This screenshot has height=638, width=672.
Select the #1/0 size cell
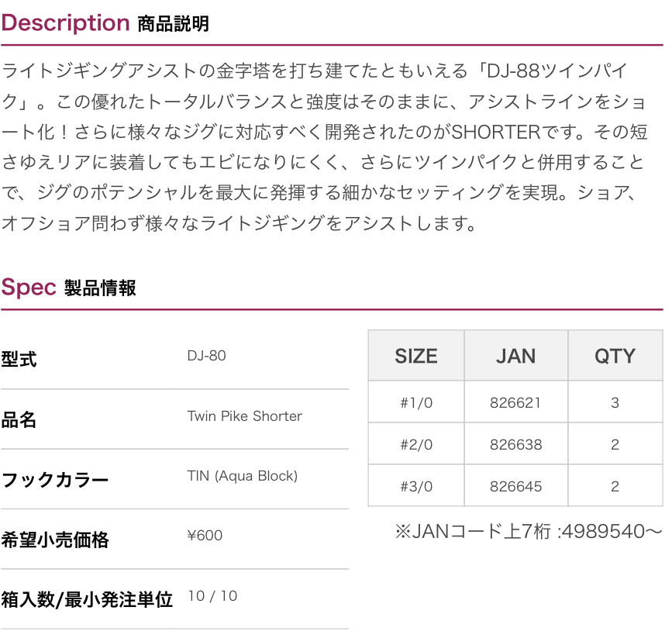pyautogui.click(x=416, y=402)
